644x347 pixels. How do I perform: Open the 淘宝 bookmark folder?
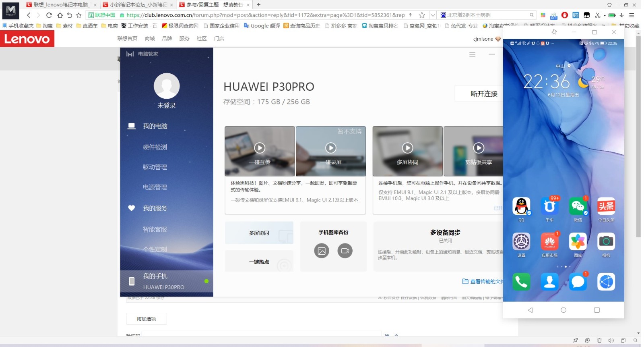[x=44, y=26]
